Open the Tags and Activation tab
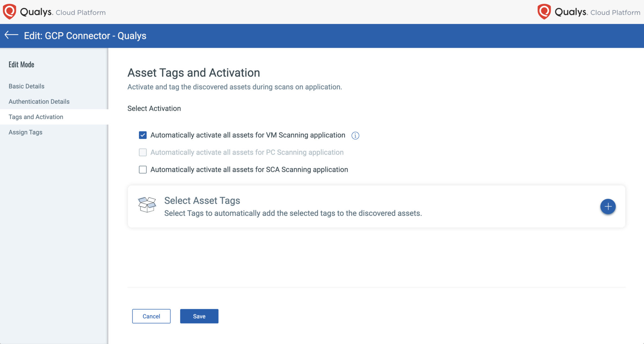Image resolution: width=644 pixels, height=344 pixels. click(36, 117)
